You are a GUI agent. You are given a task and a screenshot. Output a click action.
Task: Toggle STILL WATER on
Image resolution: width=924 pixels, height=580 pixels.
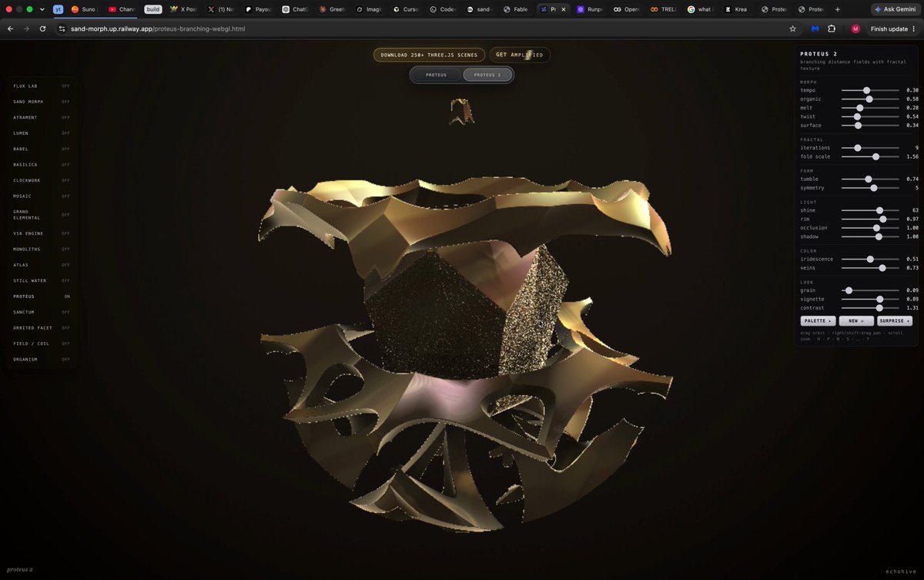click(x=42, y=280)
